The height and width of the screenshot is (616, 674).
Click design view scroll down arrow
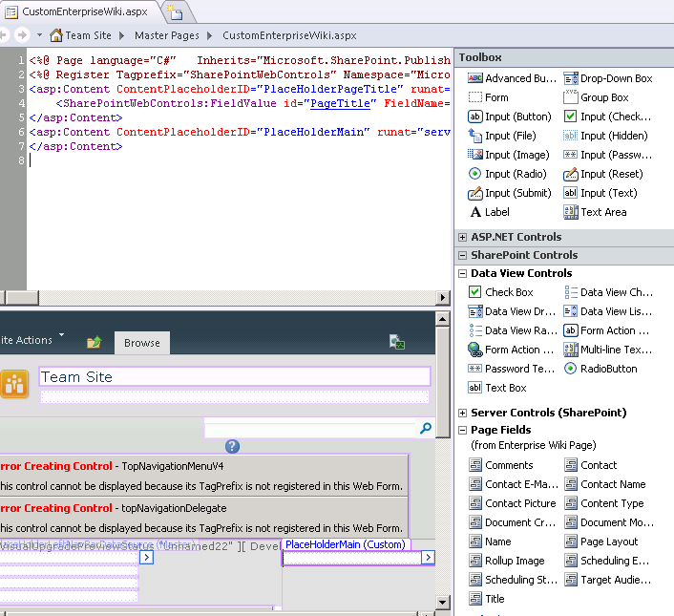(443, 603)
